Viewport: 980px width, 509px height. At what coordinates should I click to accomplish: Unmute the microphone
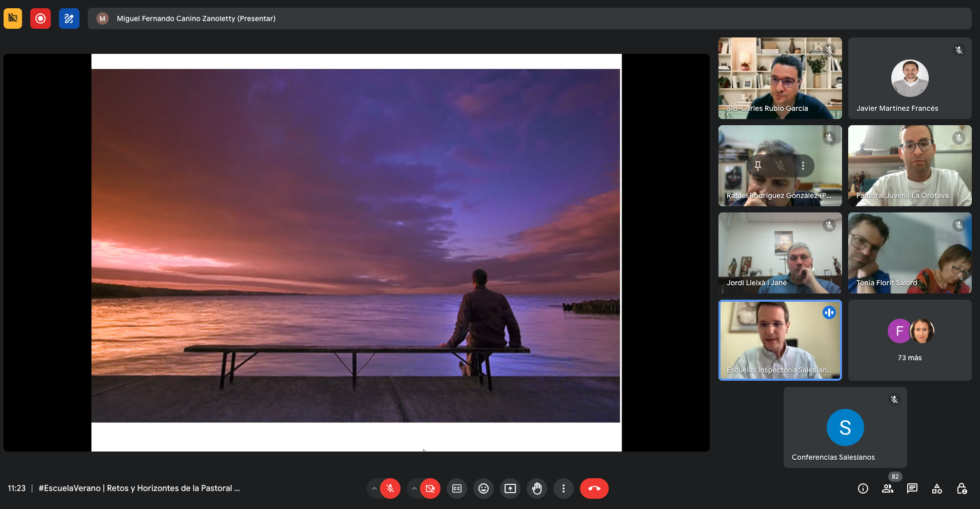point(390,488)
